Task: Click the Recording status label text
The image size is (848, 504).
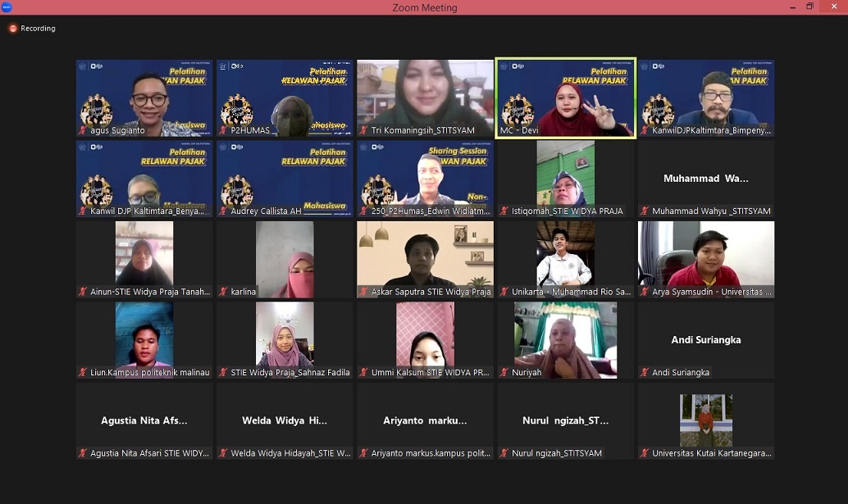Action: [x=39, y=29]
